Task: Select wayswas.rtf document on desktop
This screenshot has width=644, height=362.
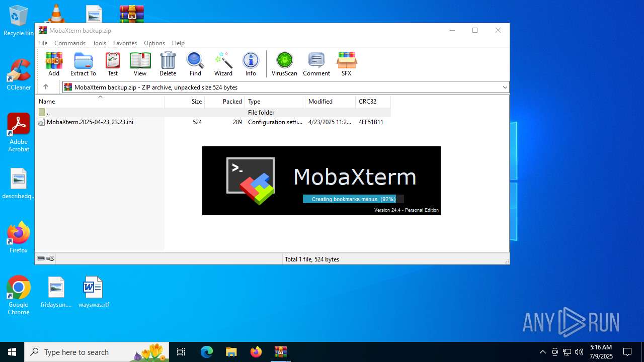Action: pyautogui.click(x=94, y=292)
